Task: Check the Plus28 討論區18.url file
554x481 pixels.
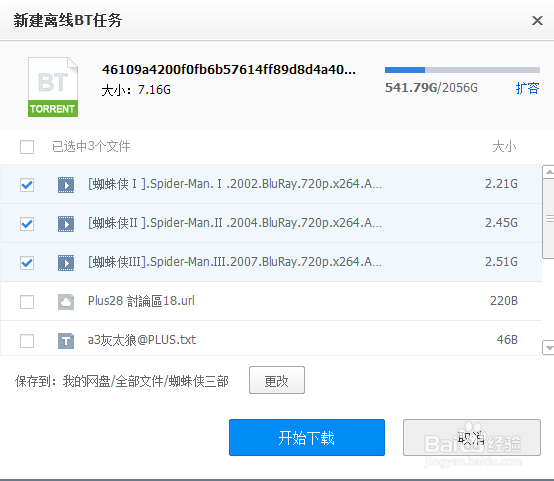Action: [x=27, y=302]
